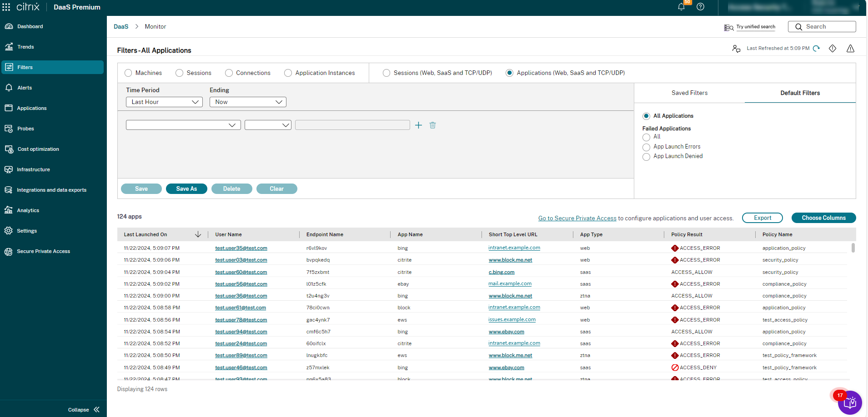Viewport: 868px width, 417px height.
Task: Collapse the sidebar with double chevron
Action: coord(96,409)
